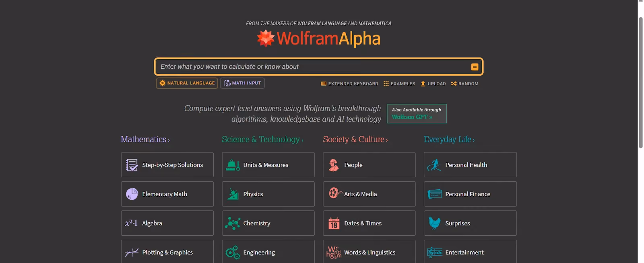The height and width of the screenshot is (263, 644).
Task: Click the Society & Culture heading text
Action: click(354, 140)
